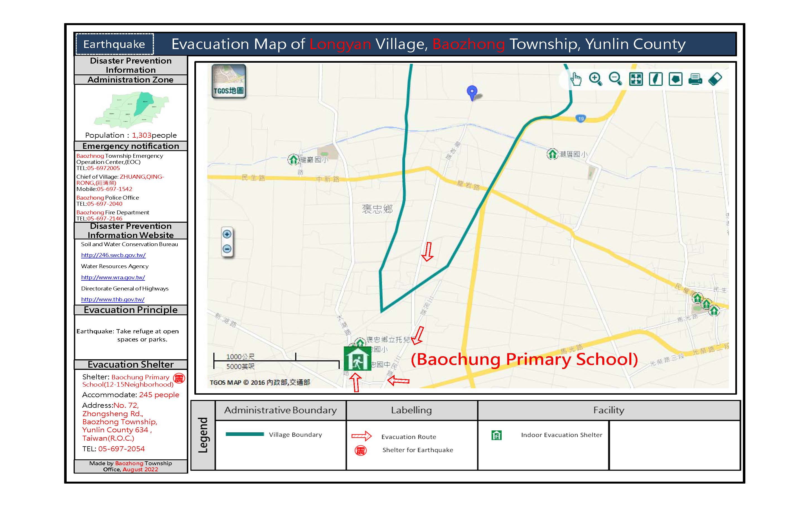Click the shelter icon beside 褒忠鄉立托兒
This screenshot has width=812, height=507.
tap(360, 342)
